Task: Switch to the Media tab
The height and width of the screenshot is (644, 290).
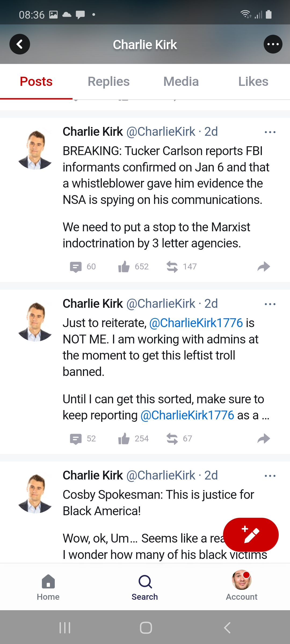Action: [181, 81]
